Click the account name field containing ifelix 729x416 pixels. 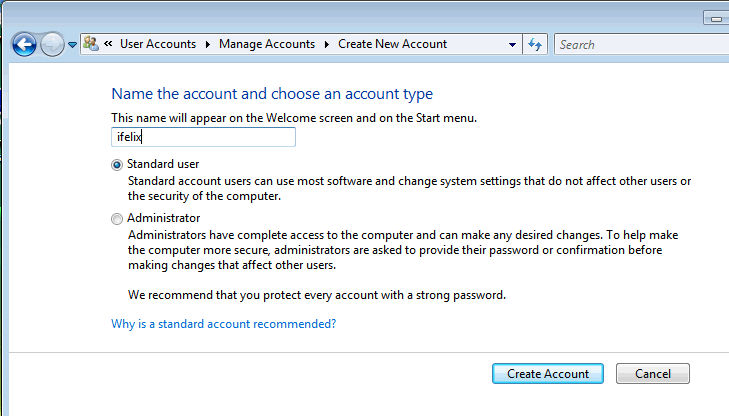point(203,137)
